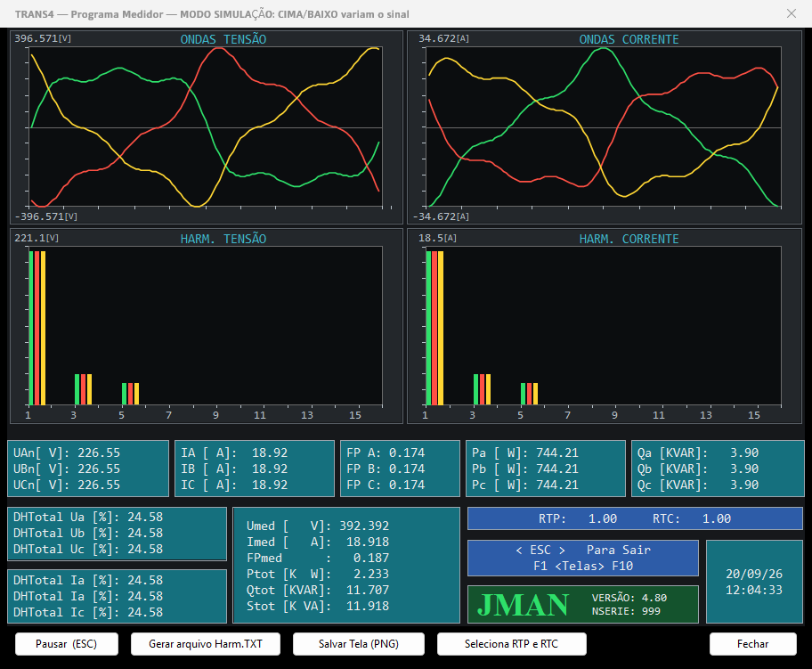This screenshot has height=669, width=812.
Task: Click the negative -34.672[A] scale label
Action: click(x=442, y=216)
